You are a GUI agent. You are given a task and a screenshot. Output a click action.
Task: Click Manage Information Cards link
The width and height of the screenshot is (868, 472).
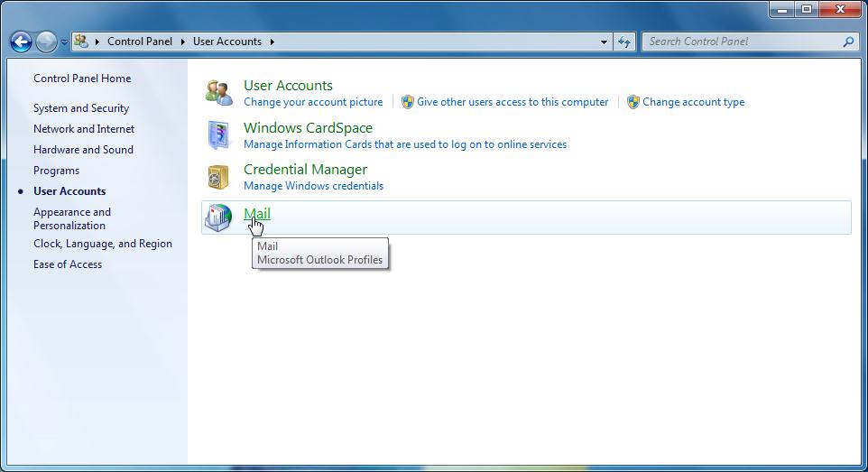405,144
